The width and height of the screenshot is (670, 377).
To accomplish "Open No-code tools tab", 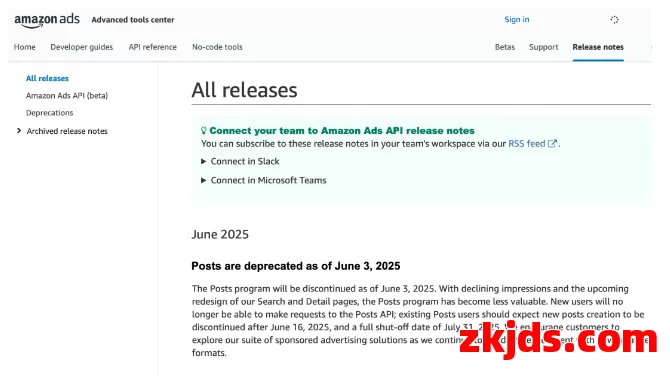I will click(x=217, y=47).
